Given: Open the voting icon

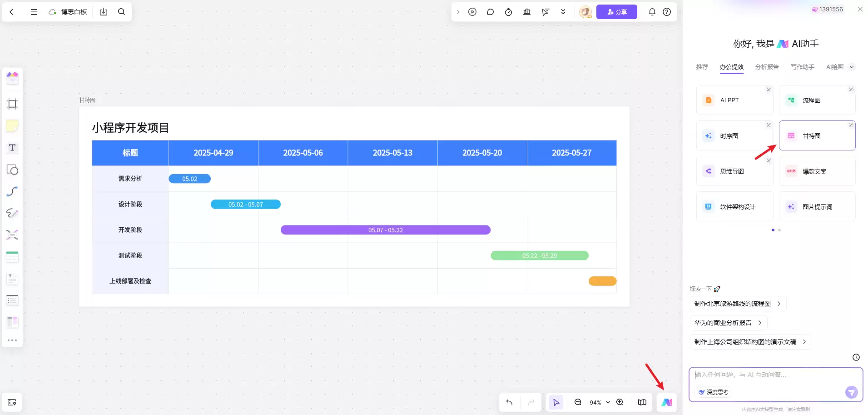Looking at the screenshot, I should [527, 12].
